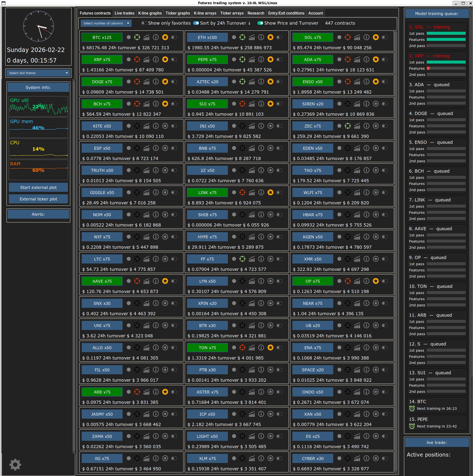473x476 pixels.
Task: Disable Show Price and Turnover switch
Action: point(260,23)
